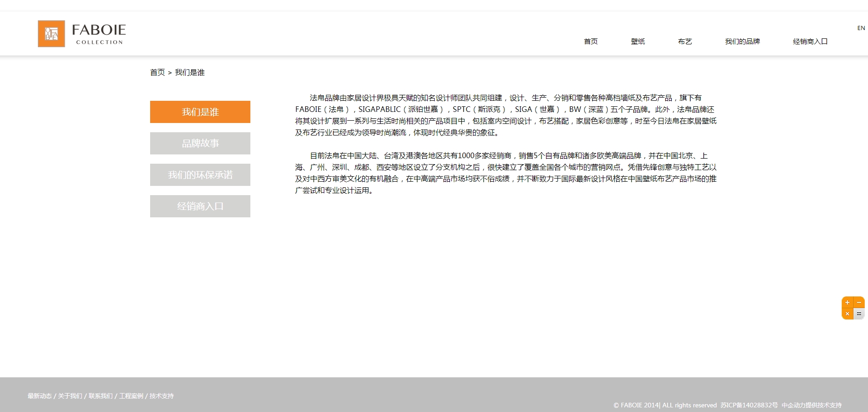
Task: Go to 首页 in top navigation
Action: (x=591, y=42)
